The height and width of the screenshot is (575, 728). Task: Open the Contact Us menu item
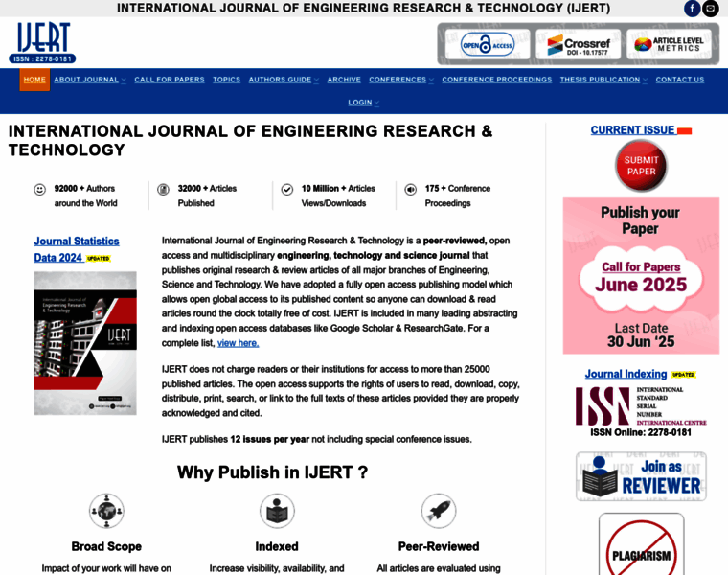[680, 80]
